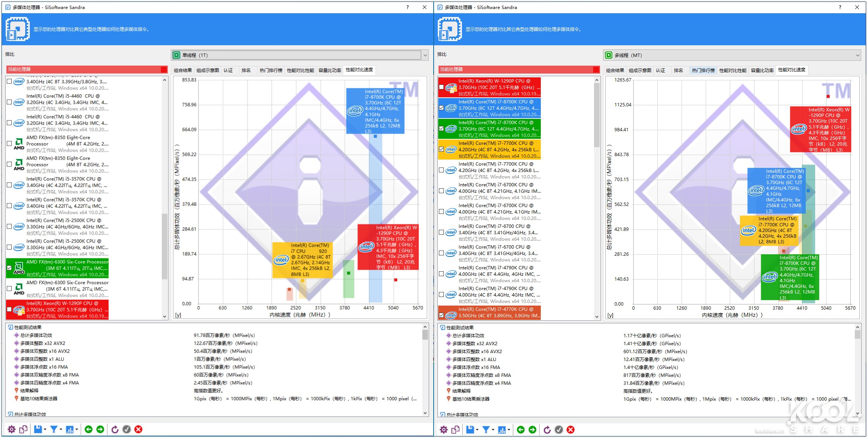Open the save icon dropdown arrow in left toolbar
This screenshot has height=438, width=868.
pos(45,430)
